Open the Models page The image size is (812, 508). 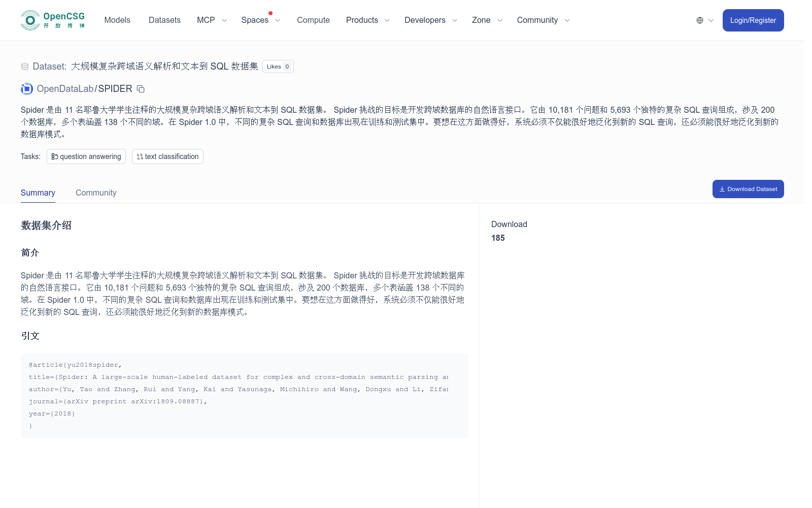117,20
